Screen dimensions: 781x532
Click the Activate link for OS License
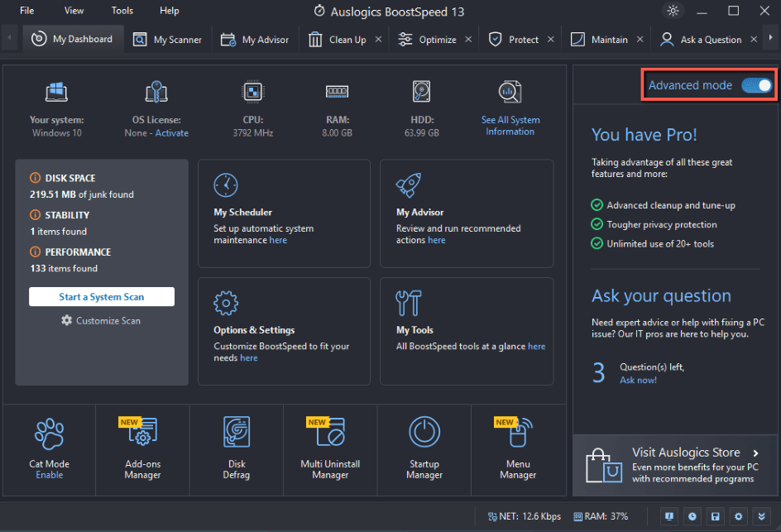click(x=172, y=133)
